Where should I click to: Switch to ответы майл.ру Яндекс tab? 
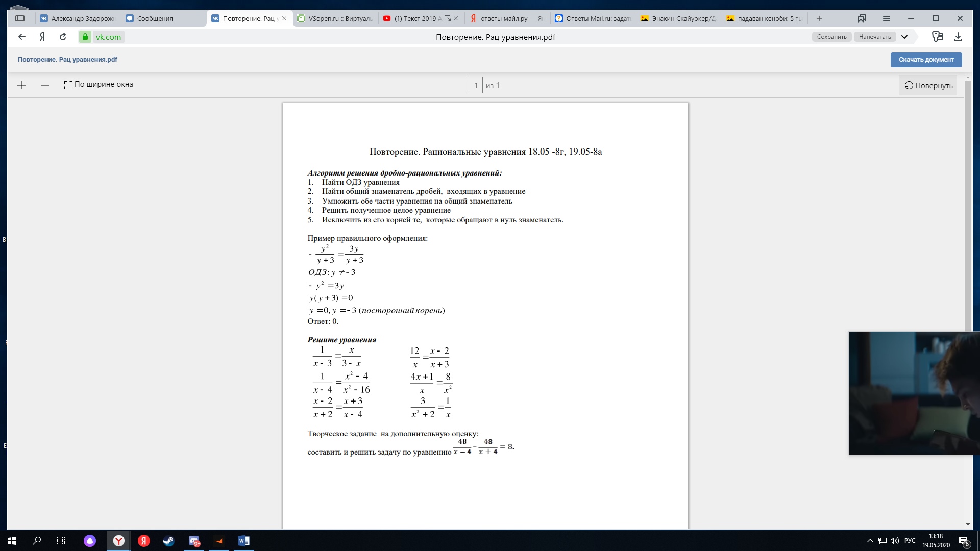pyautogui.click(x=507, y=18)
